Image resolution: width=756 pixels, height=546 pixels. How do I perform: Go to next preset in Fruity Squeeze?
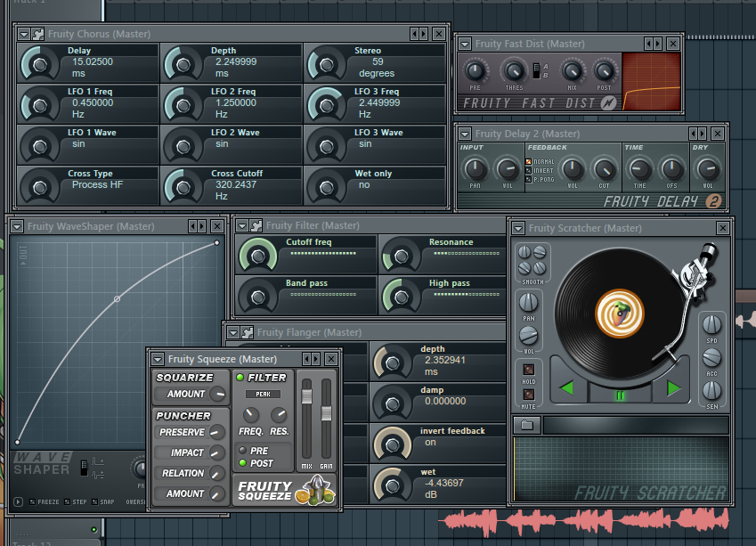coord(316,359)
